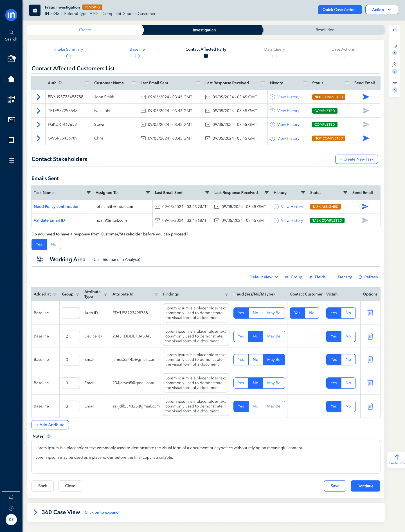
Task: Click the notification bell in the sidebar
Action: (11, 497)
